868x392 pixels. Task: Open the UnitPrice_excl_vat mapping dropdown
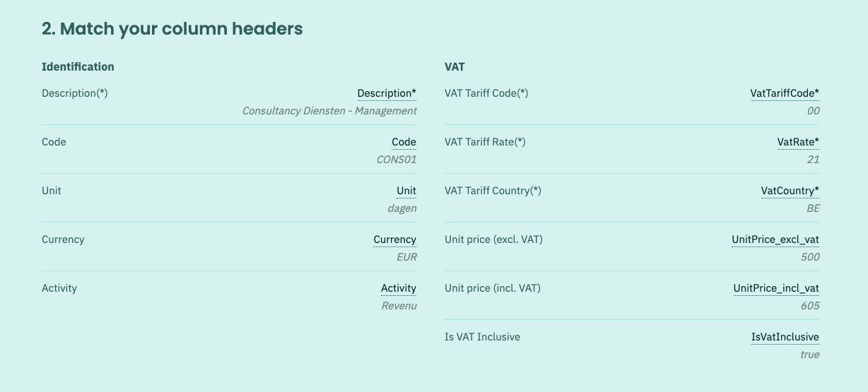point(775,239)
